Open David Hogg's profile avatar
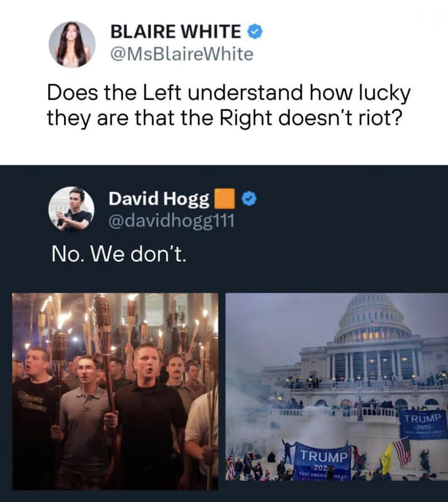This screenshot has width=448, height=502. pos(71,209)
